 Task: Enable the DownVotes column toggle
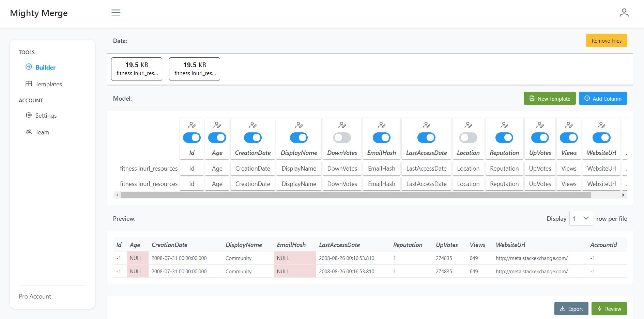click(x=342, y=138)
